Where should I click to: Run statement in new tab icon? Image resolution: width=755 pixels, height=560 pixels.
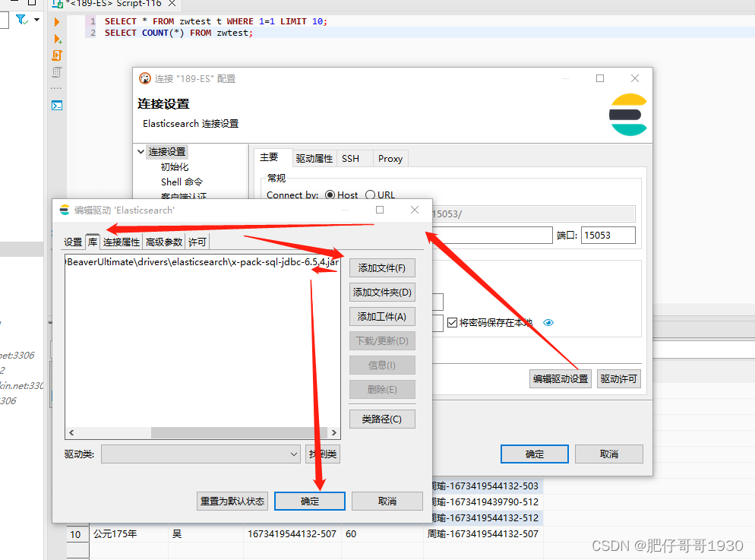pyautogui.click(x=57, y=39)
